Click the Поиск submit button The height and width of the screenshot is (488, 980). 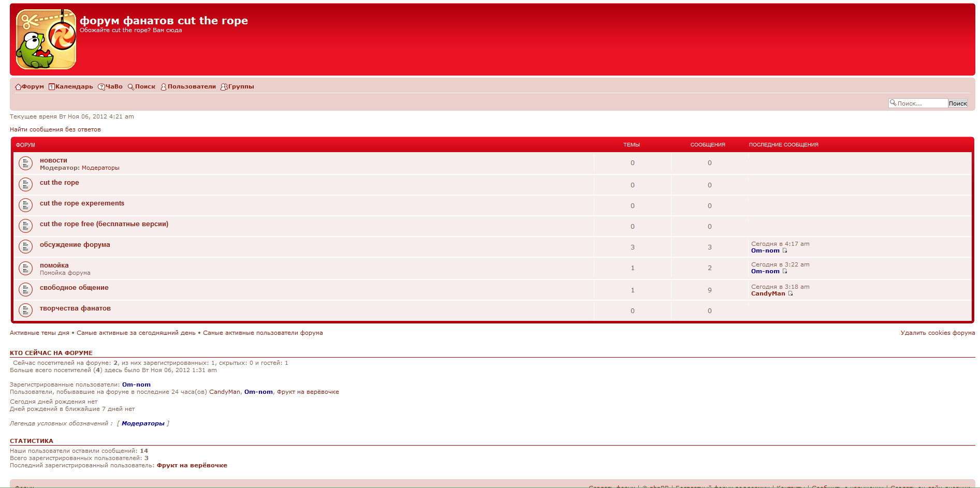click(x=958, y=103)
